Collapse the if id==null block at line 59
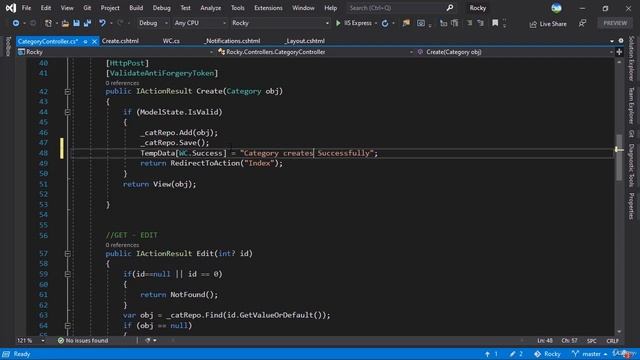Image resolution: width=640 pixels, height=360 pixels. point(68,274)
